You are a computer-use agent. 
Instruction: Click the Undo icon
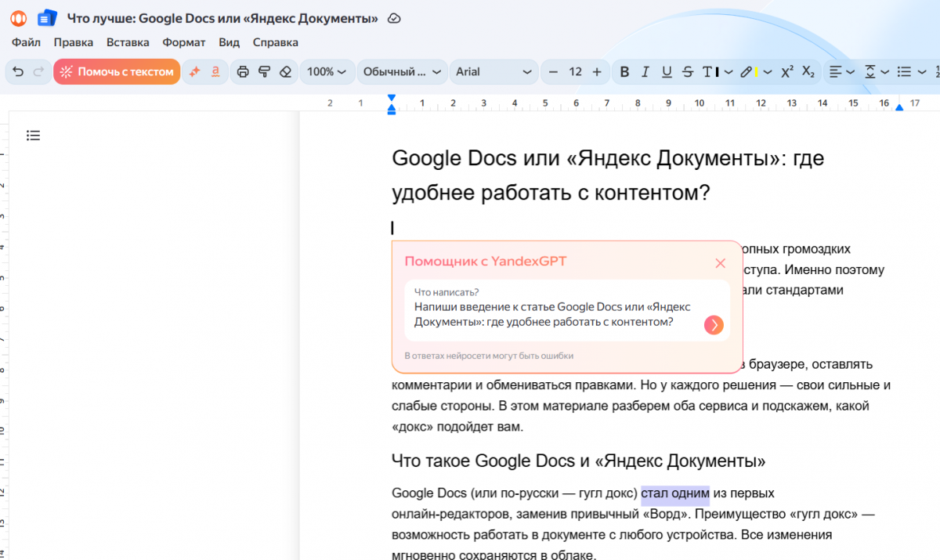[17, 71]
